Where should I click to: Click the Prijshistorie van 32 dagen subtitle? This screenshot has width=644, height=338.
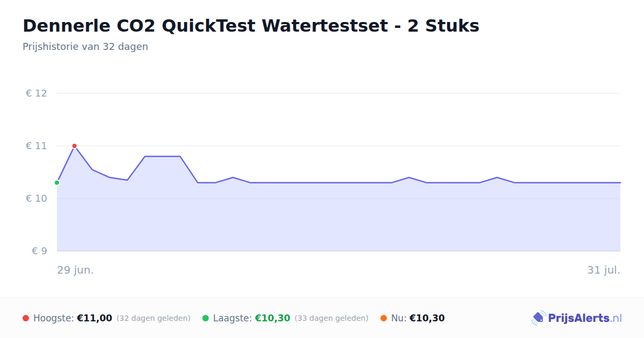tap(85, 47)
